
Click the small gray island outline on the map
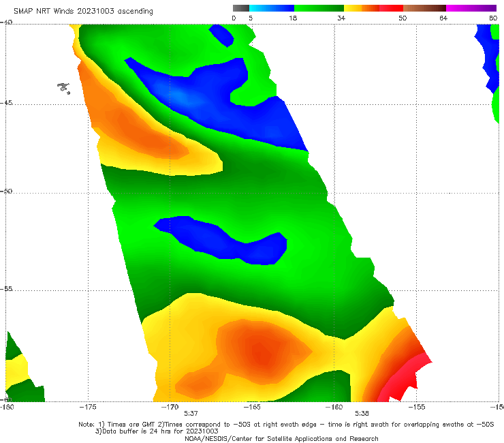[63, 88]
